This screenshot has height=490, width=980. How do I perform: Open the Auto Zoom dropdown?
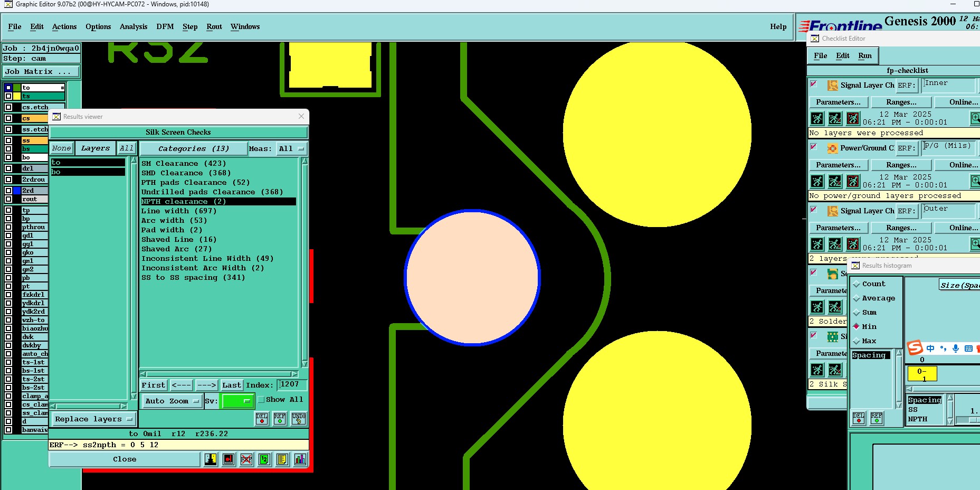[x=173, y=401]
